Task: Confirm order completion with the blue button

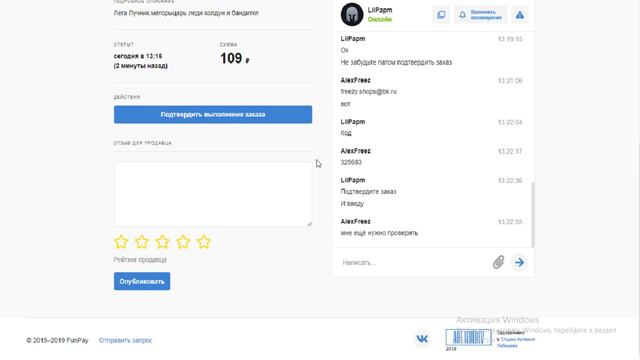Action: (213, 115)
